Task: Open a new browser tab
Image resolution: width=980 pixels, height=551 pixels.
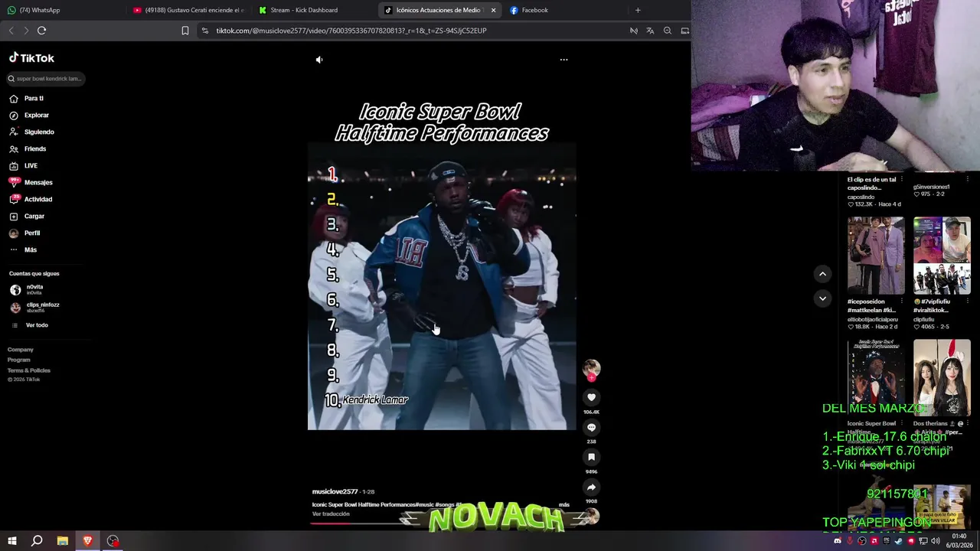Action: [x=638, y=10]
